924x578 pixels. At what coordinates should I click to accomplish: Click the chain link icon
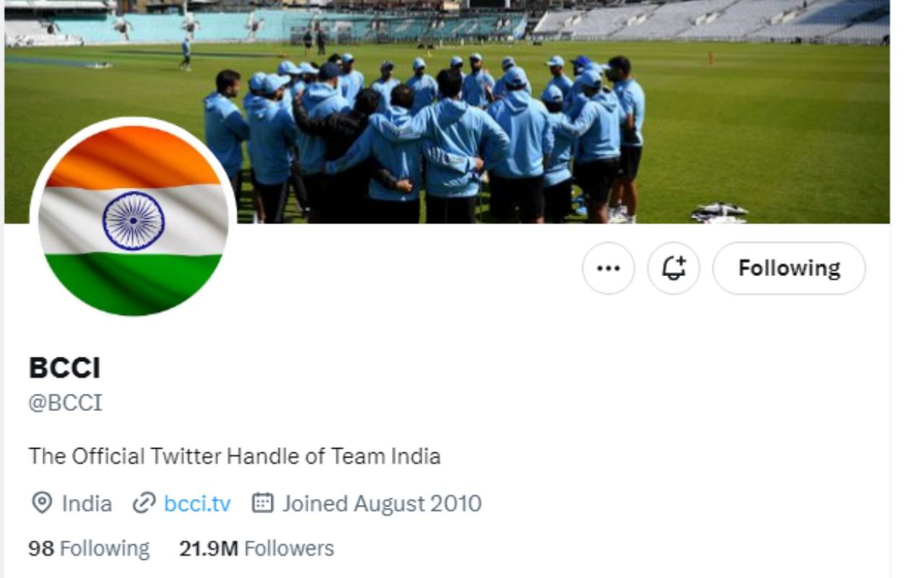[x=144, y=503]
